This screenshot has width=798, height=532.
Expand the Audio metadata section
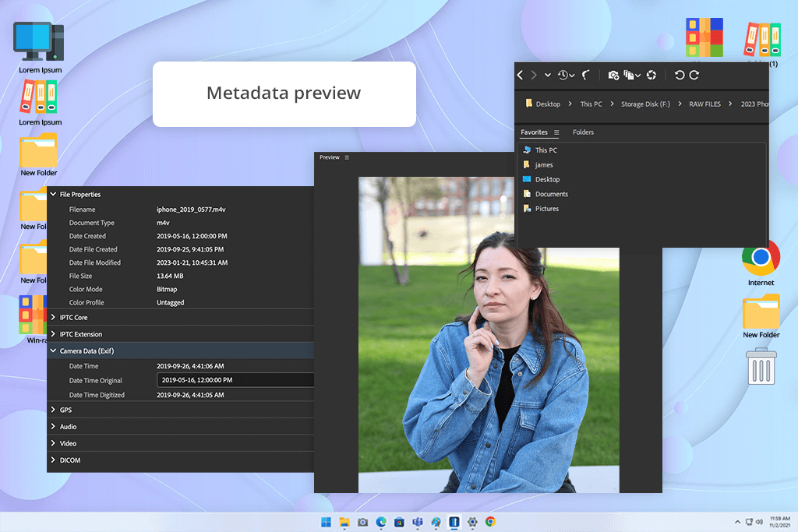tap(53, 427)
